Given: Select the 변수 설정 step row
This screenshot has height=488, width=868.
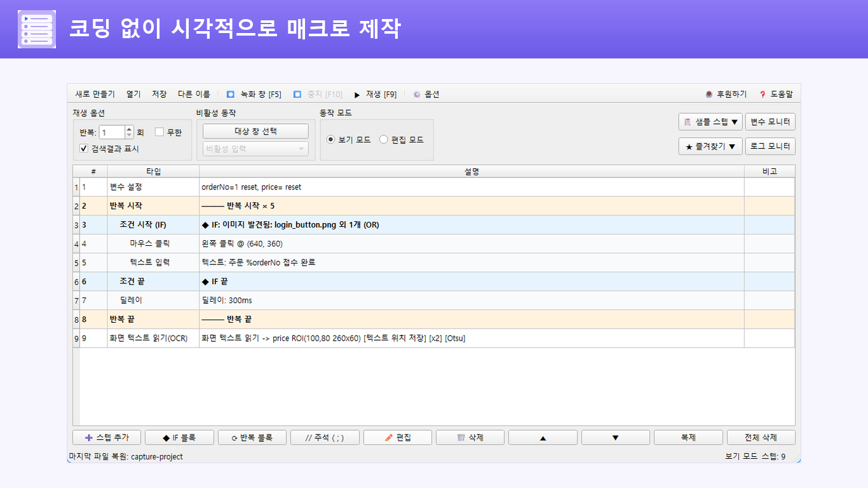Looking at the screenshot, I should [434, 187].
